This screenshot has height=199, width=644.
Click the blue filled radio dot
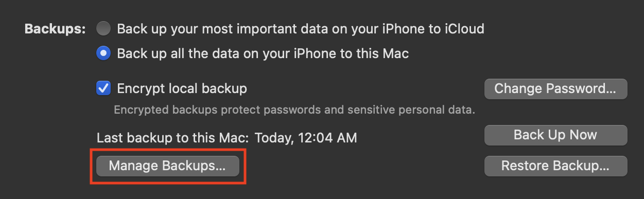103,53
